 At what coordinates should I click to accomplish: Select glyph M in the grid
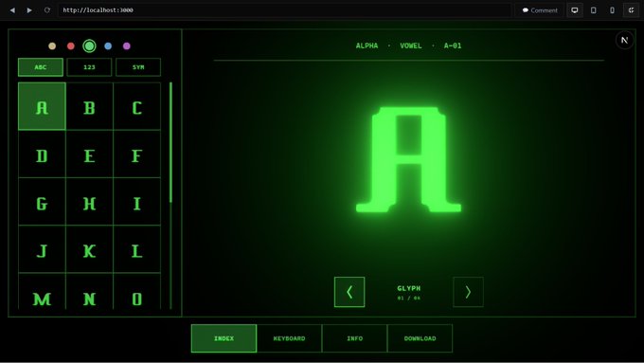pos(42,292)
